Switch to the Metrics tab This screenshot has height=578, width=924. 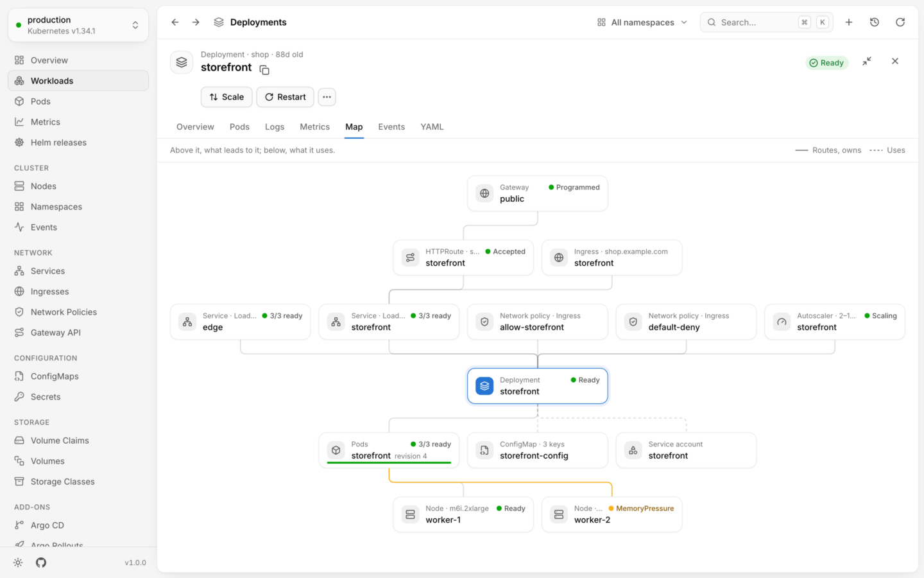point(314,127)
